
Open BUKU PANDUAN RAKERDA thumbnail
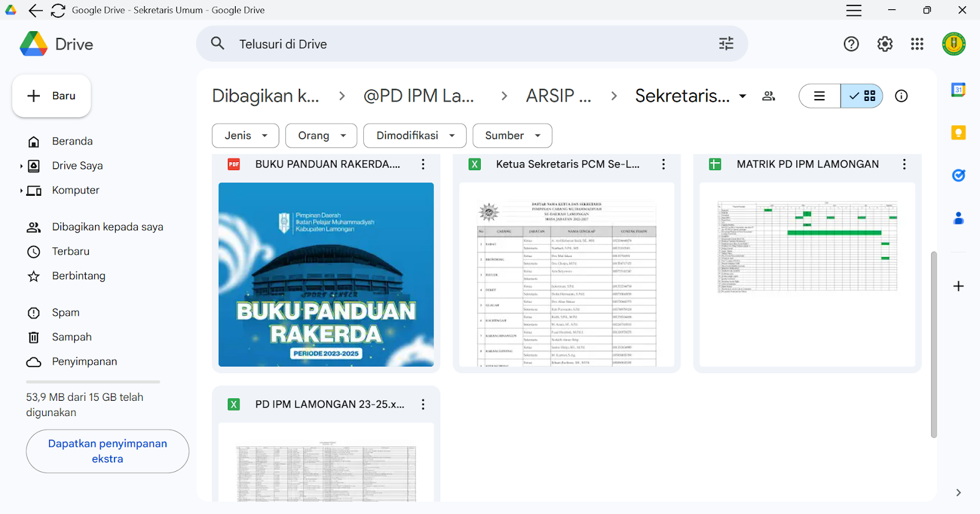[326, 275]
